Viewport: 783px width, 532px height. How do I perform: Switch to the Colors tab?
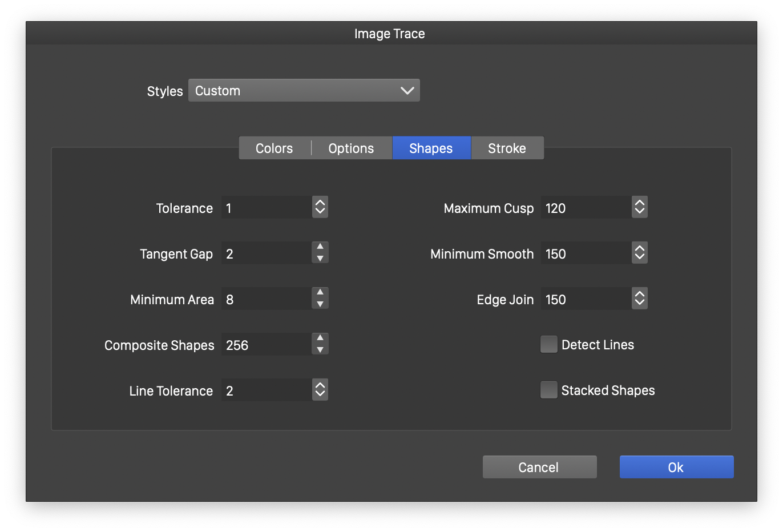tap(275, 148)
